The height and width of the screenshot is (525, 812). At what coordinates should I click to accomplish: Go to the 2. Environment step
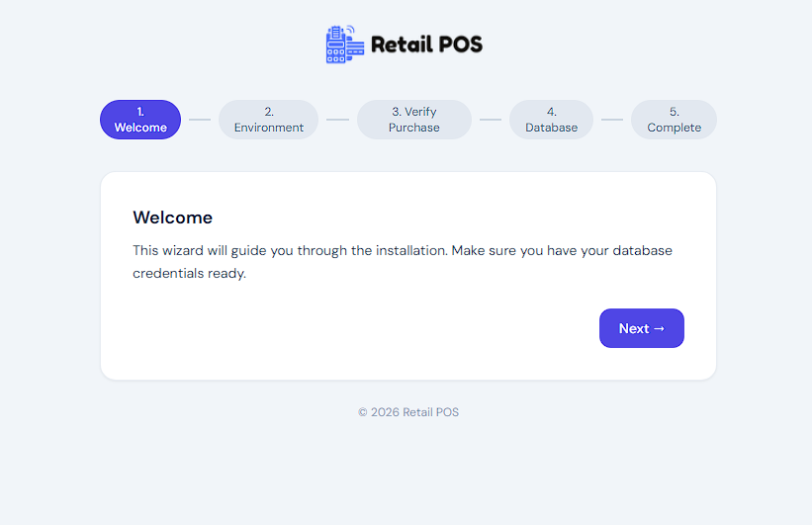tap(268, 120)
